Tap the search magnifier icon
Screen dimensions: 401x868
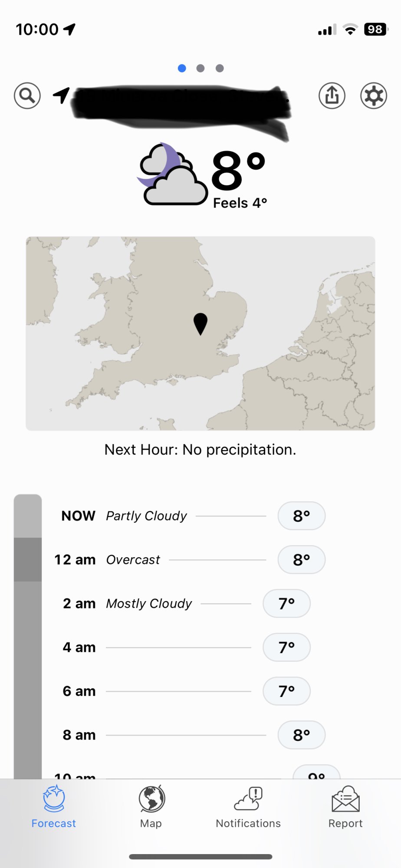(x=27, y=95)
